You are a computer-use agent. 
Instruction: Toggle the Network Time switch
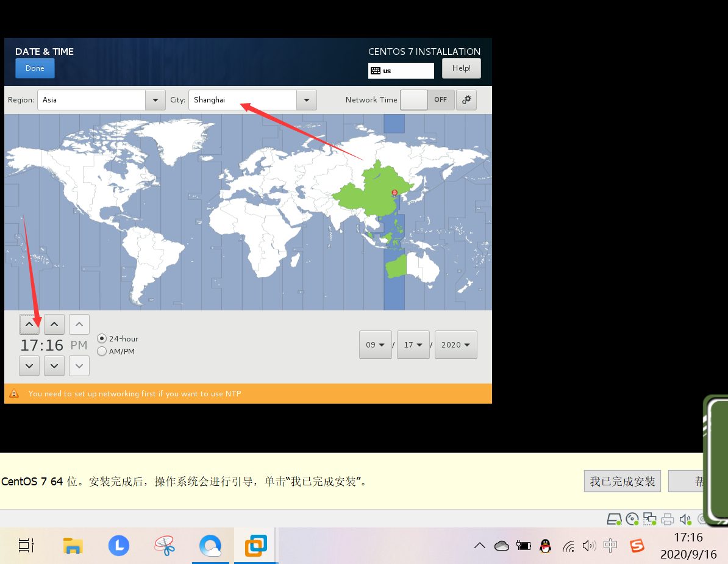427,100
